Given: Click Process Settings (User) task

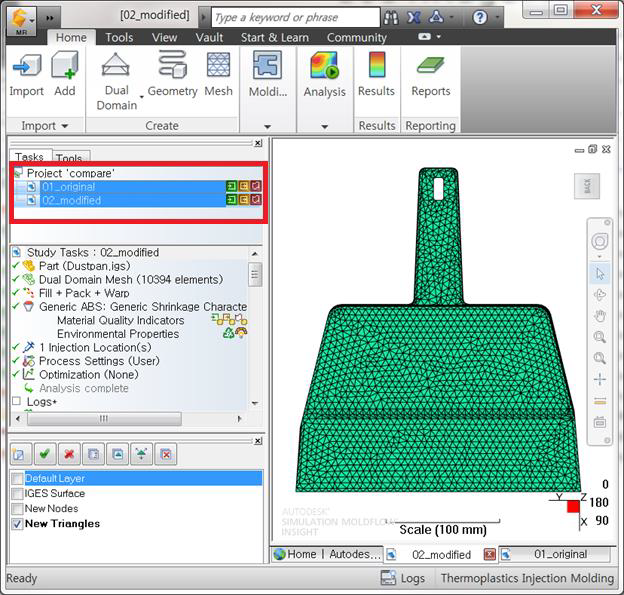Looking at the screenshot, I should coord(99,361).
